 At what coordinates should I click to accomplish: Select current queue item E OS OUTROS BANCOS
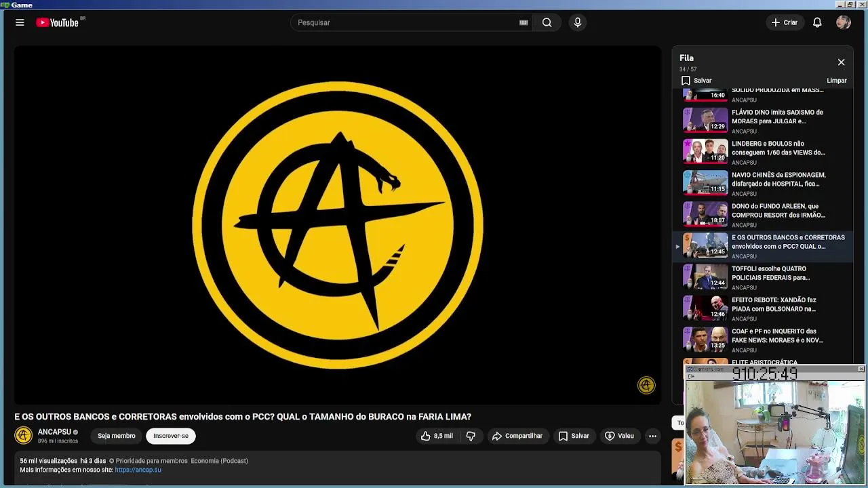click(764, 246)
